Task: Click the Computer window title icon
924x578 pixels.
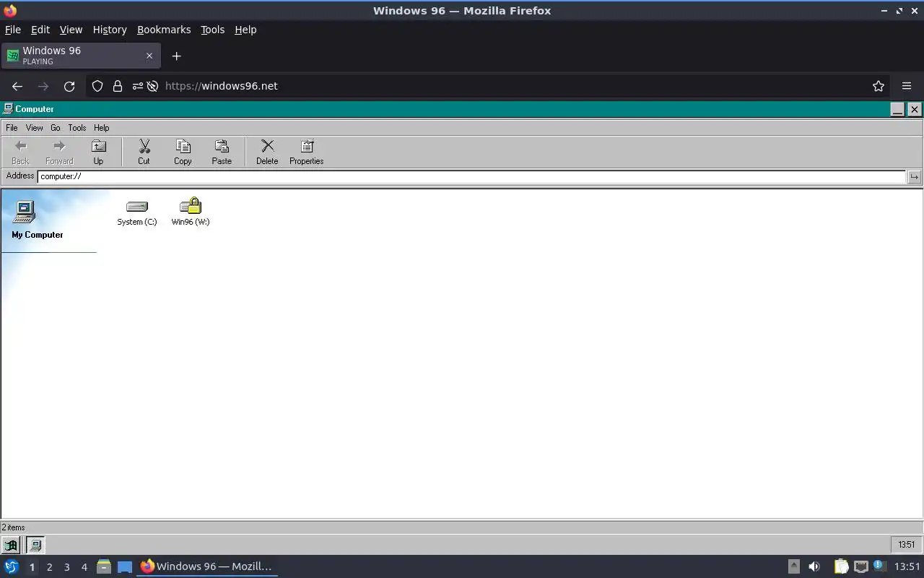Action: pos(8,109)
